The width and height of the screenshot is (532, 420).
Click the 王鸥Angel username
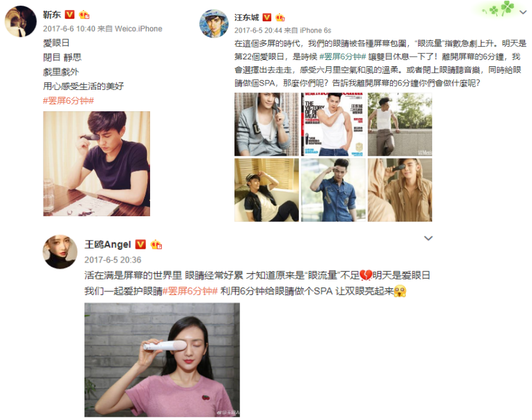[108, 244]
